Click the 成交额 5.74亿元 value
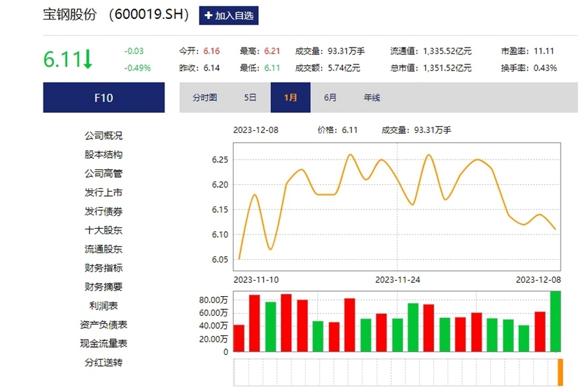Image resolution: width=588 pixels, height=392 pixels. [344, 68]
